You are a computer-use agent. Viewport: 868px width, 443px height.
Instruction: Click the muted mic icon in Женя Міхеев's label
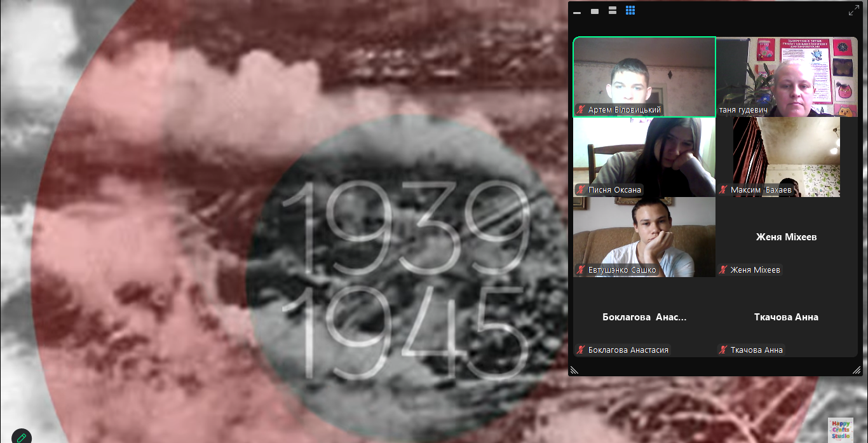pyautogui.click(x=723, y=270)
